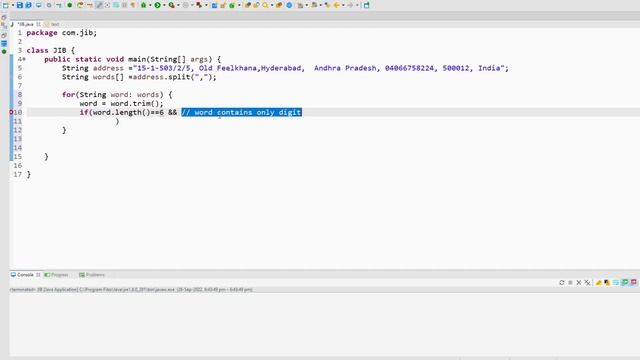Toggle Show Console on standard error
Screen dimensions: 640x360
pos(633,282)
